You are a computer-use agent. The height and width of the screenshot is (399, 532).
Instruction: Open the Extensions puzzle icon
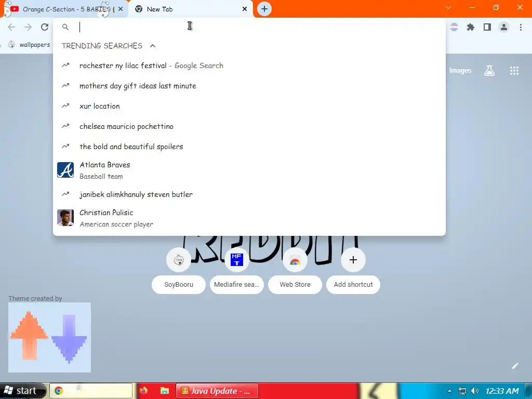tap(471, 27)
